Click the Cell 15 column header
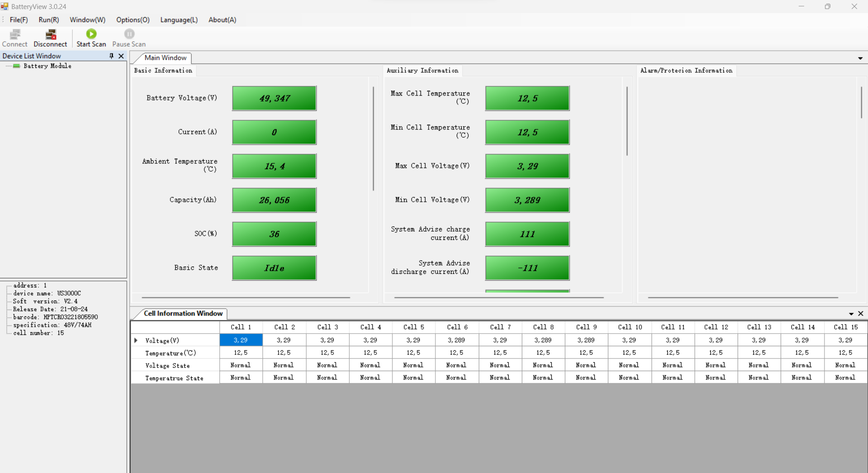 (845, 327)
